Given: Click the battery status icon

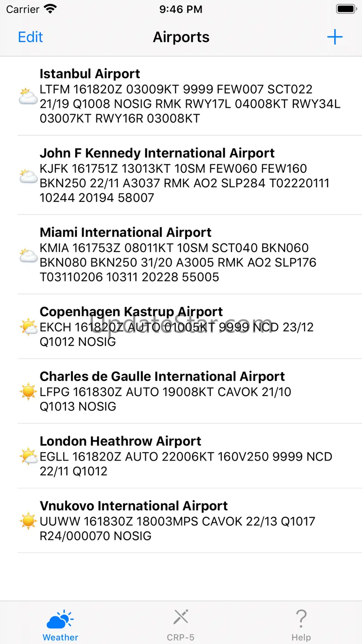Looking at the screenshot, I should (346, 9).
